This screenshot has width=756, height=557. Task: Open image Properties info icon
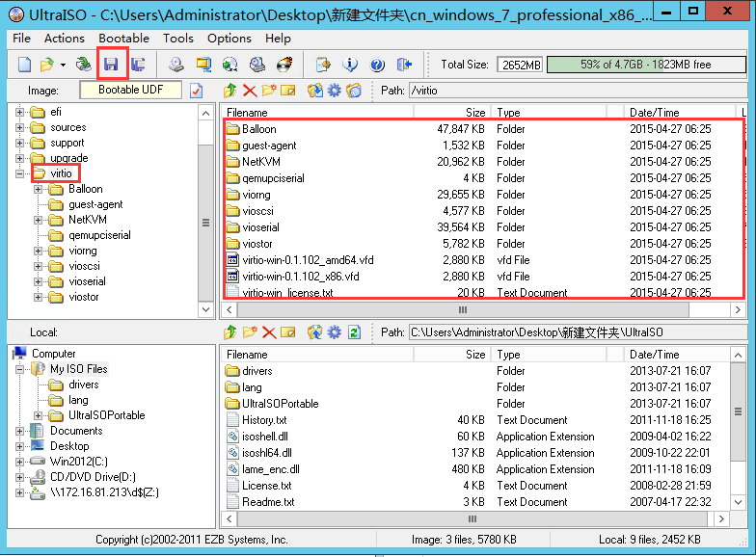click(x=350, y=64)
